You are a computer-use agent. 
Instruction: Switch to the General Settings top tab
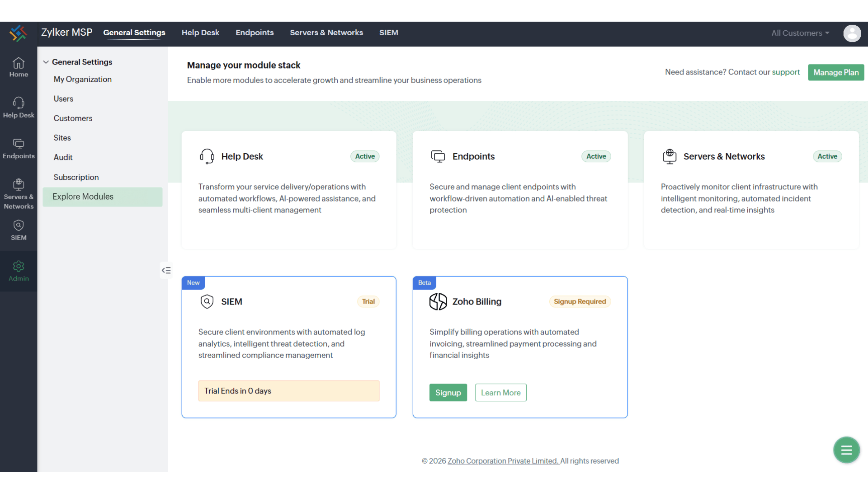click(x=134, y=33)
